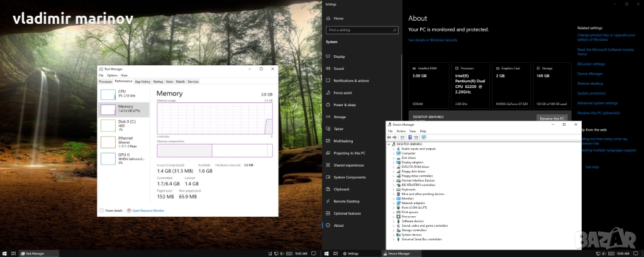The width and height of the screenshot is (644, 257).
Task: Click the Back arrow in Device Manager toolbar
Action: point(390,137)
